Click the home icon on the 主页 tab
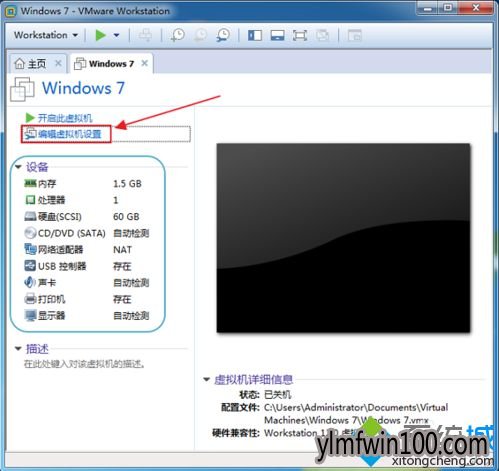 [20, 63]
